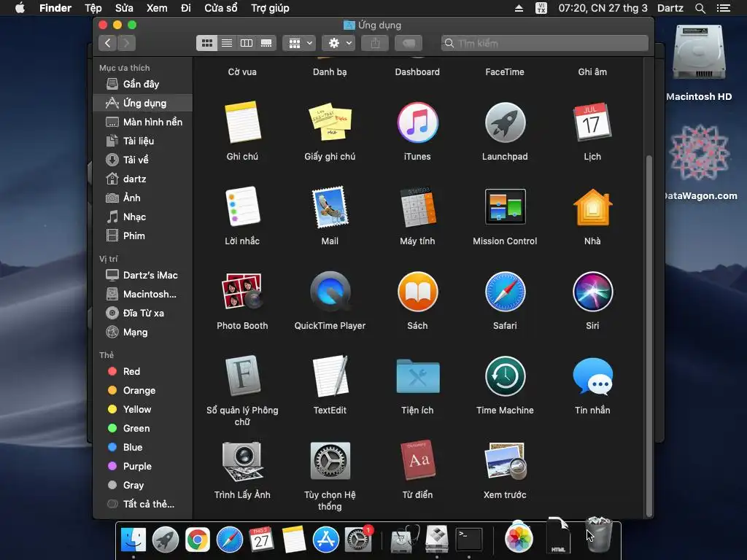
Task: Open the Sửa menu
Action: (x=124, y=8)
